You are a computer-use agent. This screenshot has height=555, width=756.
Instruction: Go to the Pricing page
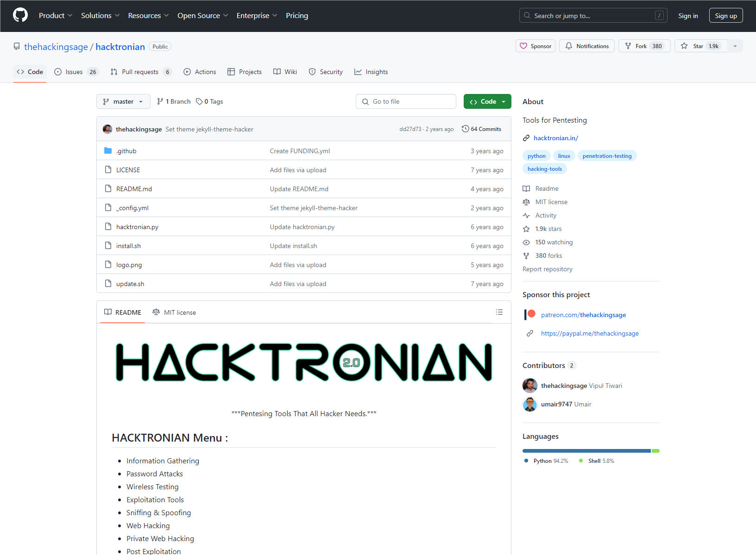297,15
